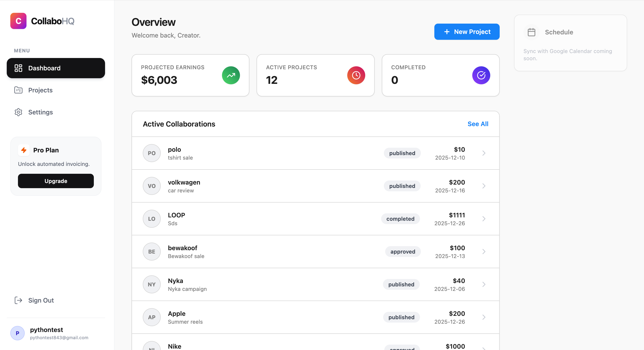Screen dimensions: 644x350
Task: Click the PO avatar beside polo
Action: 152,153
